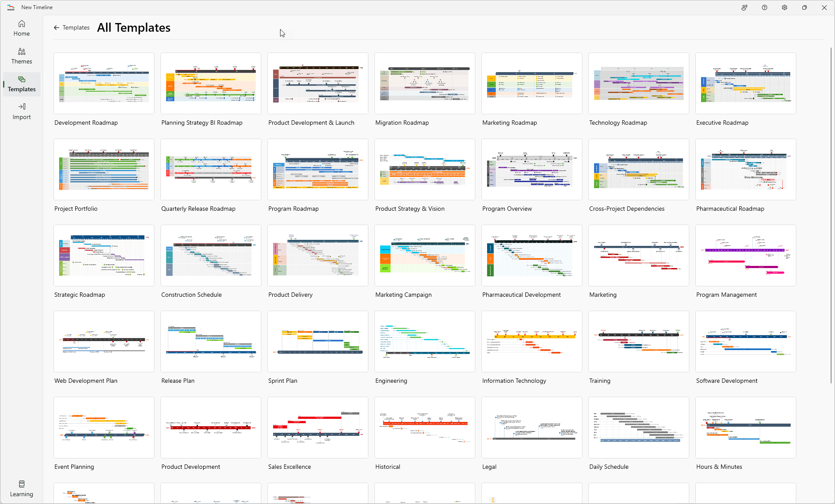The height and width of the screenshot is (504, 835).
Task: Open the settings gear icon
Action: pyautogui.click(x=784, y=7)
